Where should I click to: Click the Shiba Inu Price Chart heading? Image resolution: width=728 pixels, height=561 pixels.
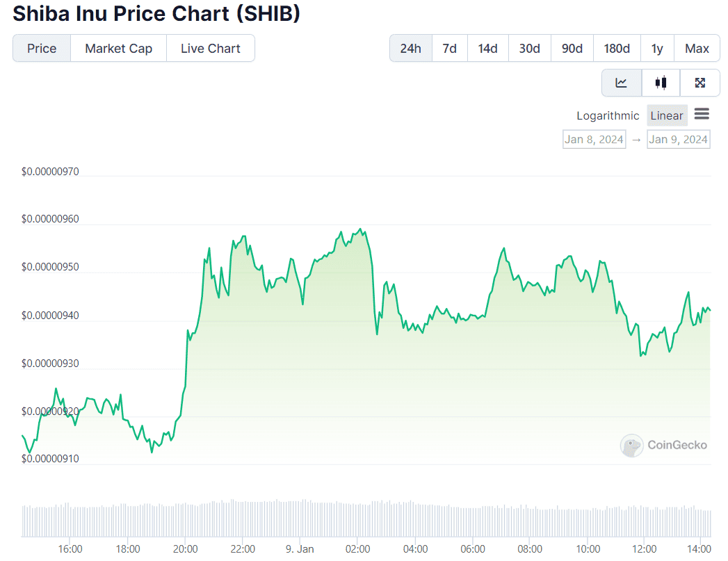156,14
